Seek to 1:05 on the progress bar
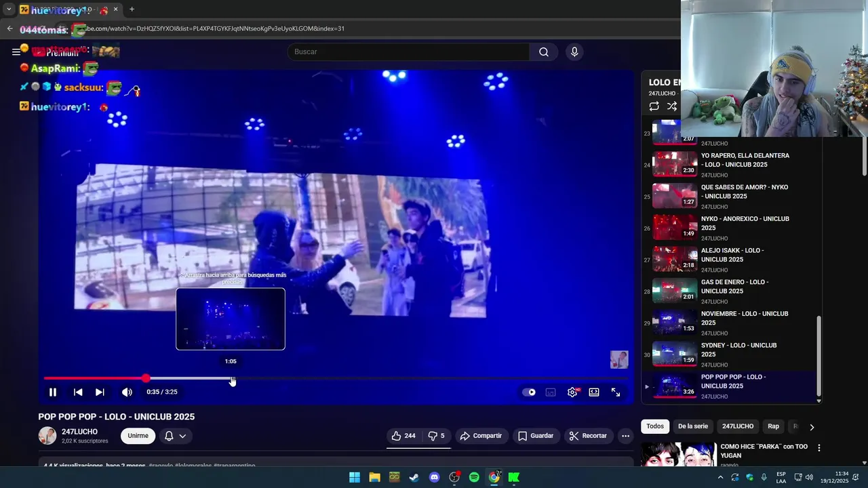868x488 pixels. click(x=231, y=378)
